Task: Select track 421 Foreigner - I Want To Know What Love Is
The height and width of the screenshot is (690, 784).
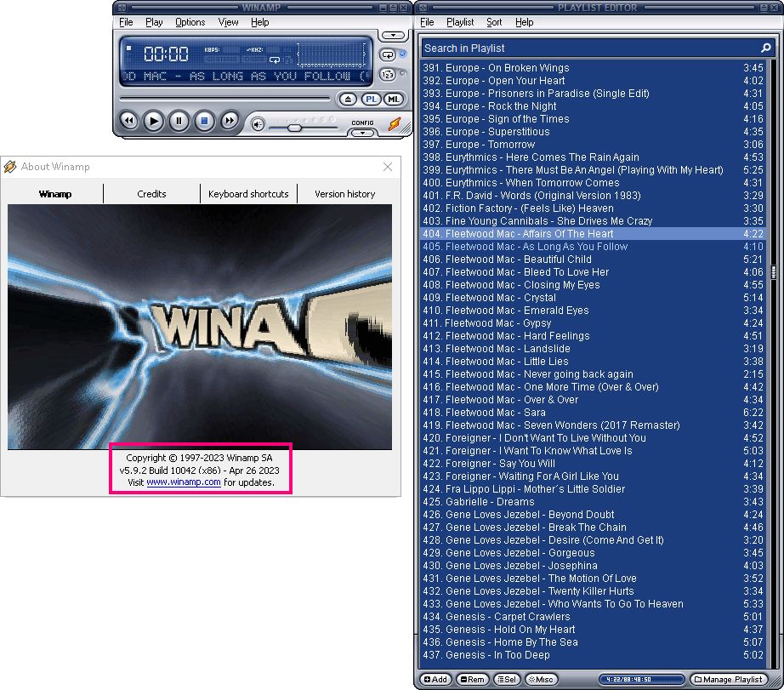Action: tap(593, 450)
